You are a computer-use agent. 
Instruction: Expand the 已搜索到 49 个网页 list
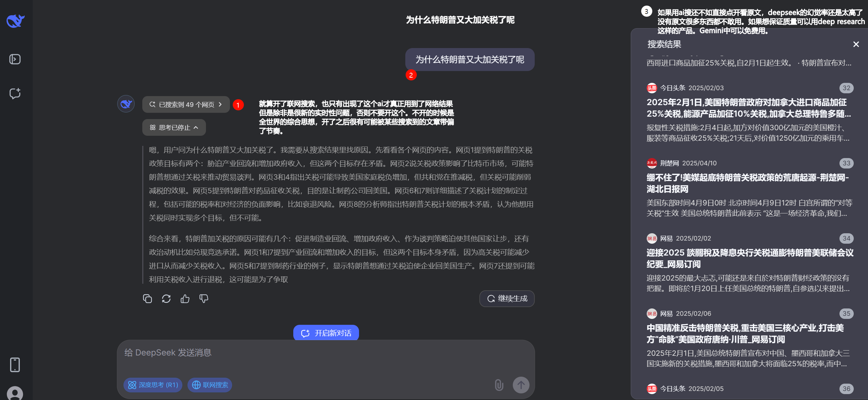point(186,104)
